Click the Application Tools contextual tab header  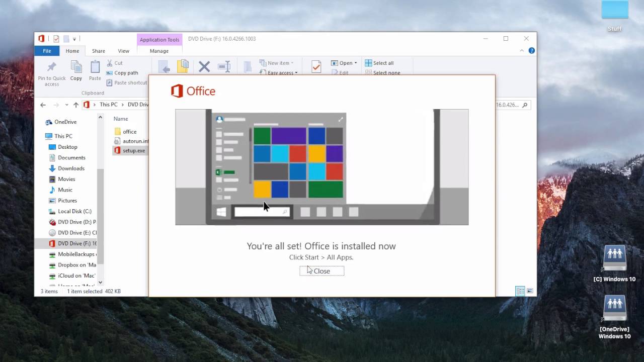click(x=159, y=40)
